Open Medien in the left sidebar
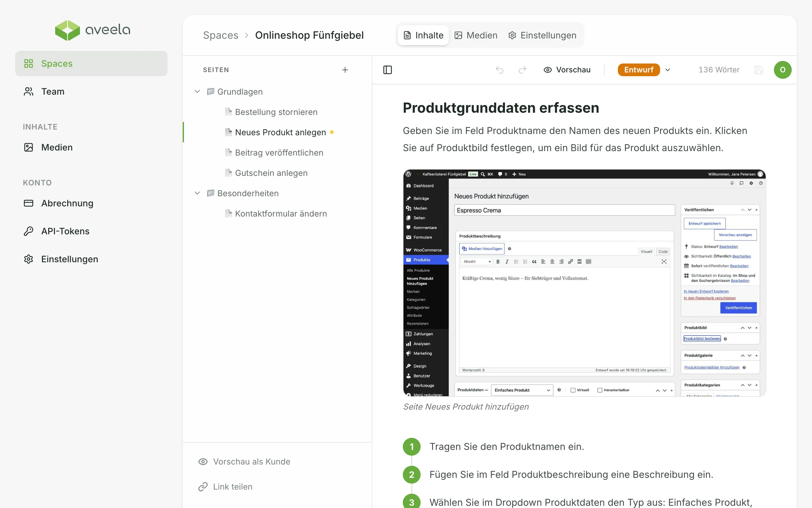The image size is (812, 508). (91, 147)
